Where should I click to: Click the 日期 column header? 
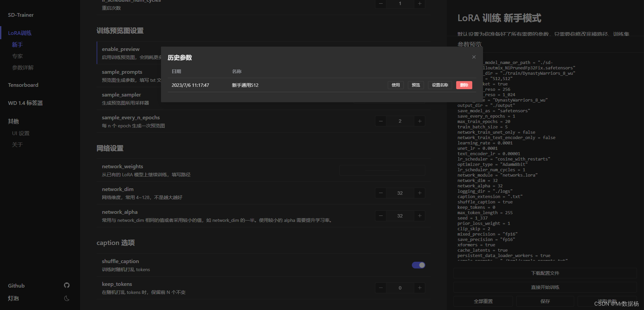point(176,71)
